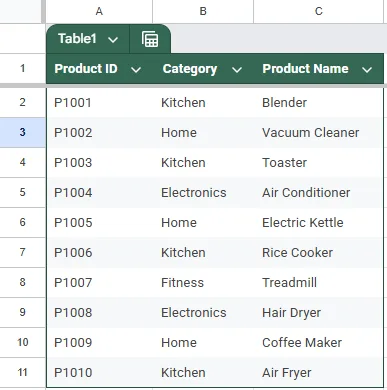The image size is (387, 390).
Task: Select Kitchen category for P1006
Action: tap(203, 252)
